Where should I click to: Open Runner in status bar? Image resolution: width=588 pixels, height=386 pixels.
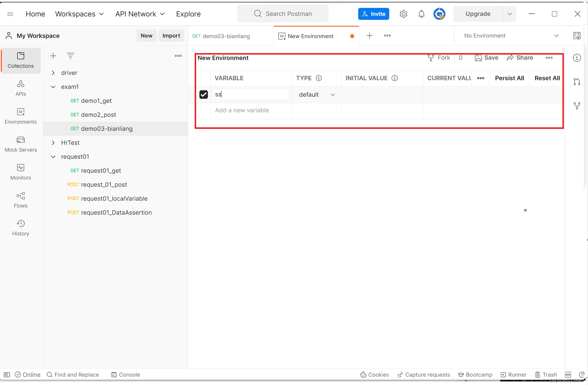coord(514,375)
